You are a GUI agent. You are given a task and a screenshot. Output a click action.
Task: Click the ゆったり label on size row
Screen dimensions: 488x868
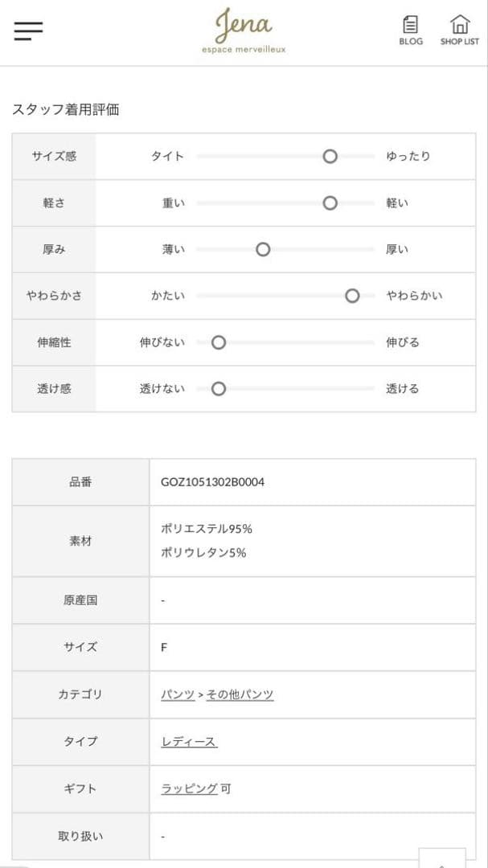408,157
